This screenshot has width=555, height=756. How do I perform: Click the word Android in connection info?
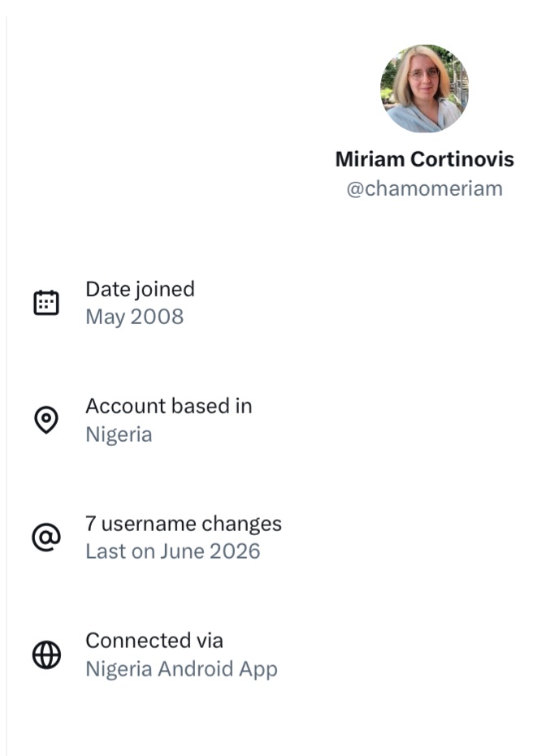point(196,669)
